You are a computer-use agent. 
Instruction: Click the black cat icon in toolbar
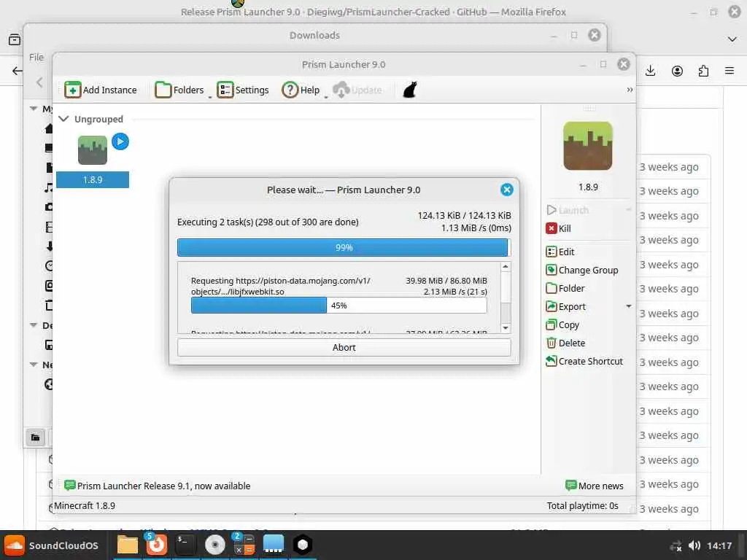410,90
